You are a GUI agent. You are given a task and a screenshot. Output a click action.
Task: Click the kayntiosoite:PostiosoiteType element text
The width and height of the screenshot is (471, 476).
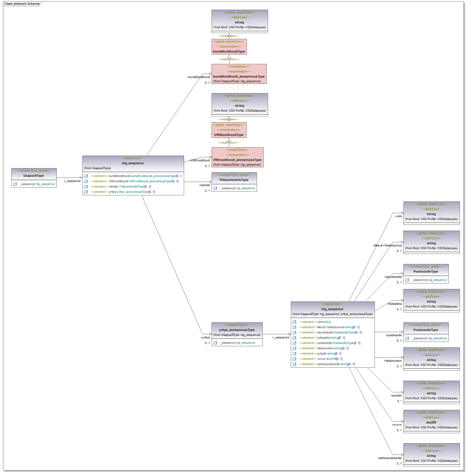tap(339, 333)
